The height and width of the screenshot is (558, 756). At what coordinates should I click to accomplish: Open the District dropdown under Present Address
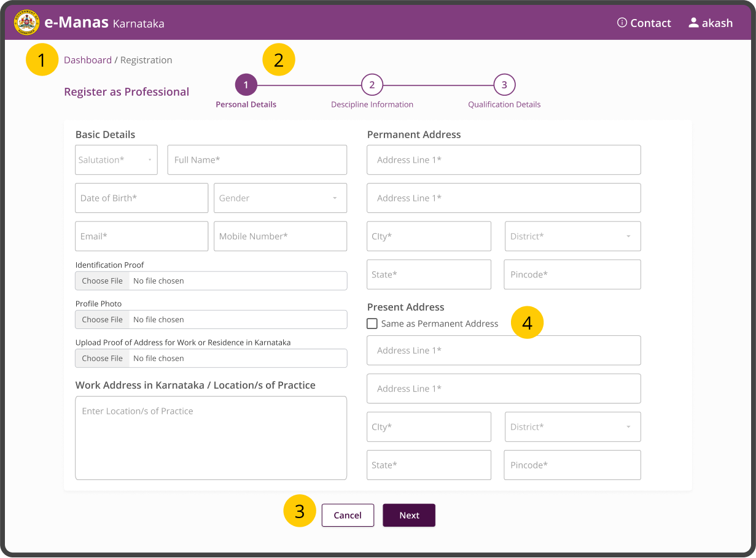572,427
